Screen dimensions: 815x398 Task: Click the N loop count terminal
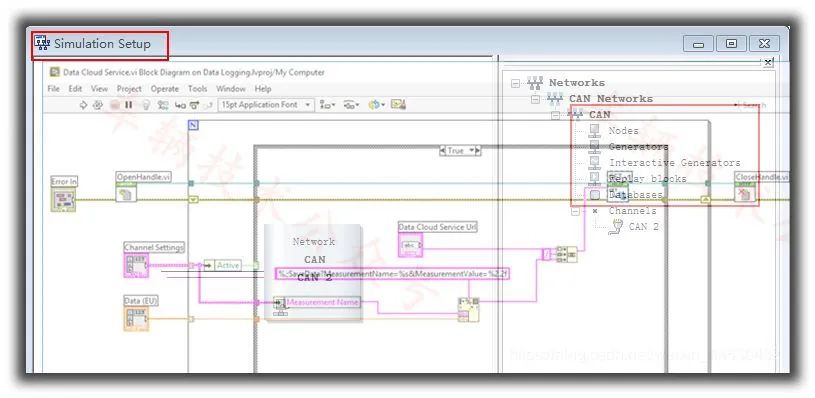pos(193,125)
